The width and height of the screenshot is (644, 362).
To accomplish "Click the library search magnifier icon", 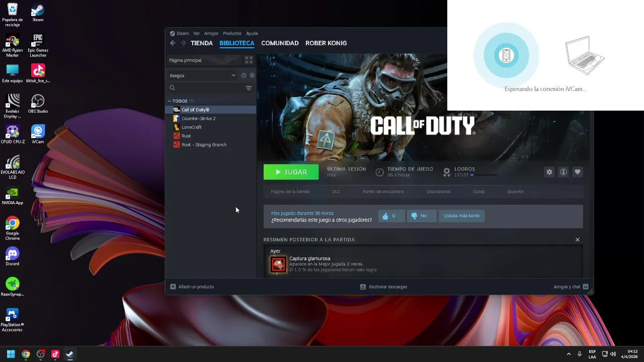I will point(172,88).
